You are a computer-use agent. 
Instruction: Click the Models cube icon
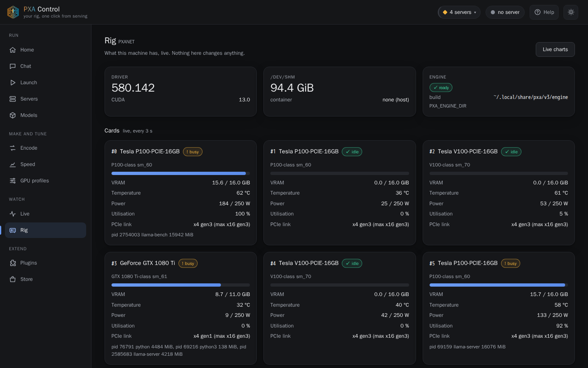tap(13, 115)
